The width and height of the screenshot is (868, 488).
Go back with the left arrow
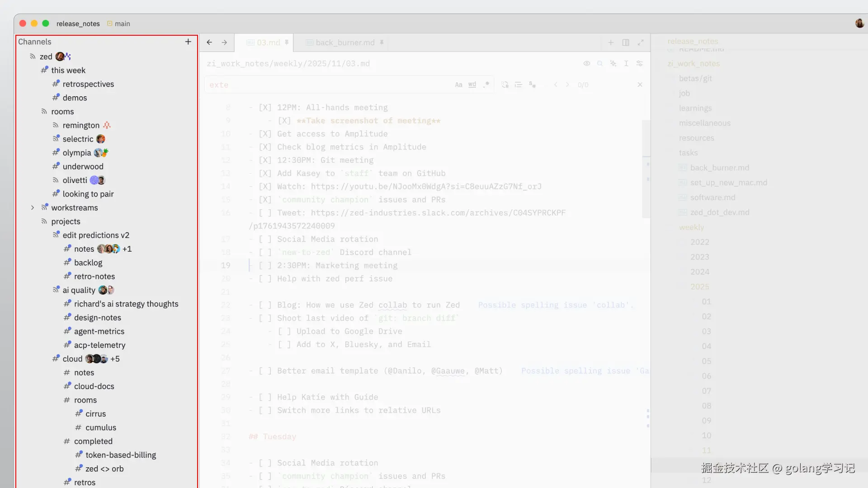pyautogui.click(x=209, y=42)
